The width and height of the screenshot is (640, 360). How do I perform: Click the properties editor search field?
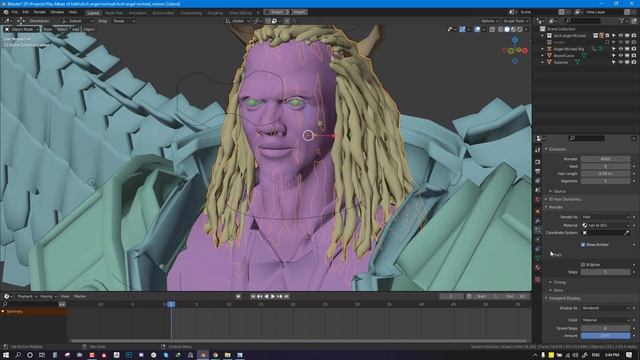(x=586, y=138)
